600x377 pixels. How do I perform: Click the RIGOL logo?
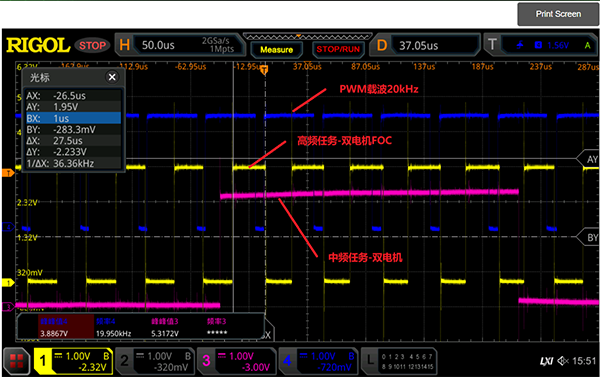click(38, 46)
